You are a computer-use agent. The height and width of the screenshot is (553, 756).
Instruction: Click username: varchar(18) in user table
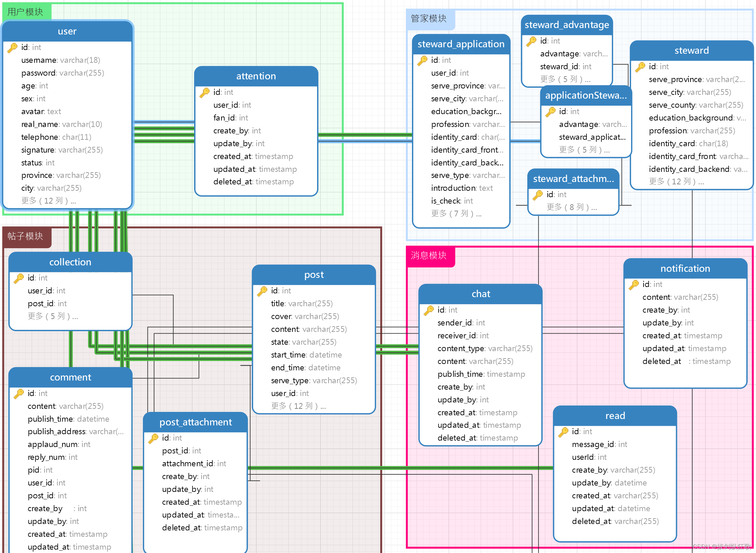(61, 60)
